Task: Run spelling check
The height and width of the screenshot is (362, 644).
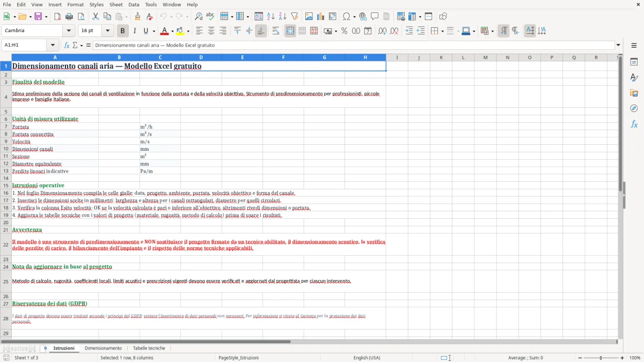Action: 210,17
